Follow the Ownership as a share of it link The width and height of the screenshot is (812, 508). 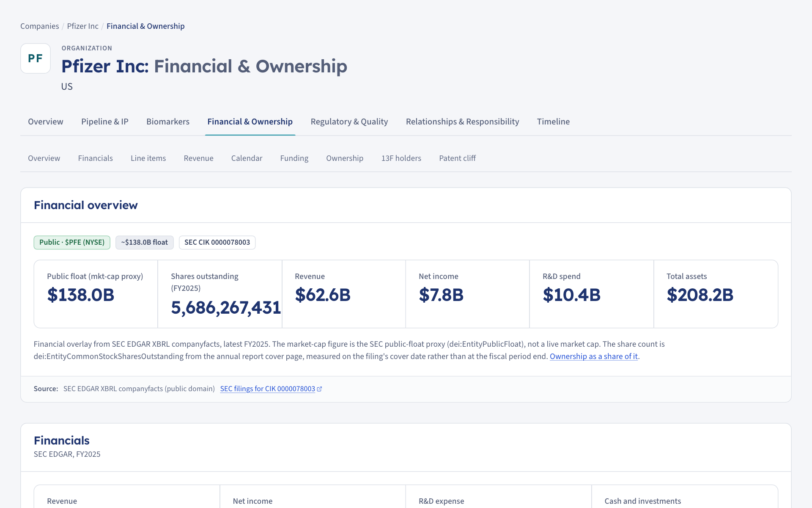pyautogui.click(x=594, y=356)
